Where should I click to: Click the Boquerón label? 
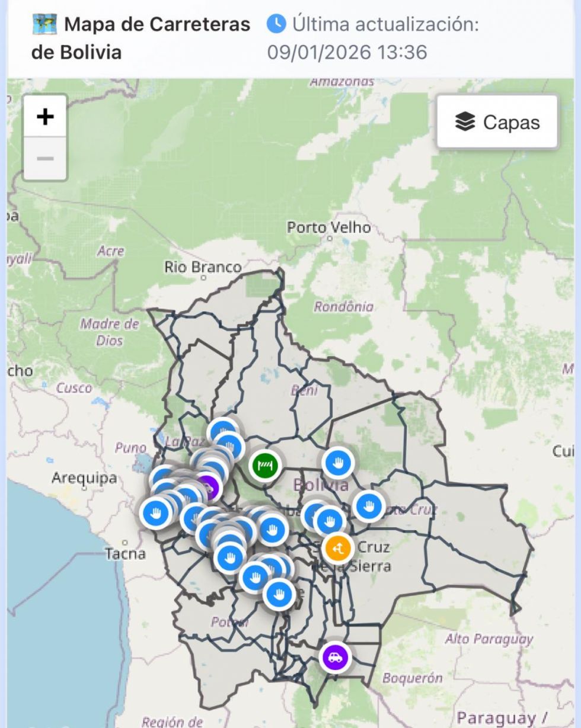point(413,678)
